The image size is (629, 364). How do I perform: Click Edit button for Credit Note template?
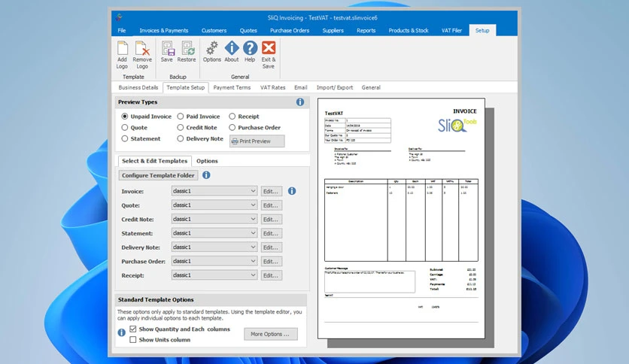pos(271,220)
